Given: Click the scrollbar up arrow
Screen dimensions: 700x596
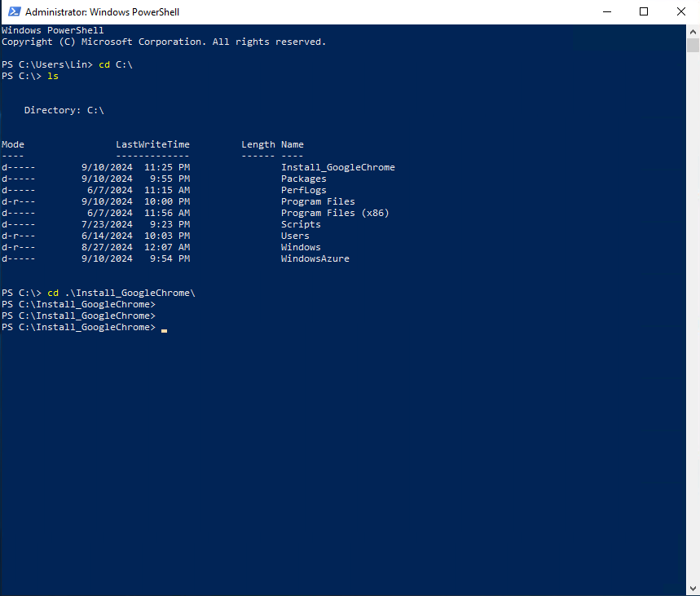Looking at the screenshot, I should coord(693,30).
